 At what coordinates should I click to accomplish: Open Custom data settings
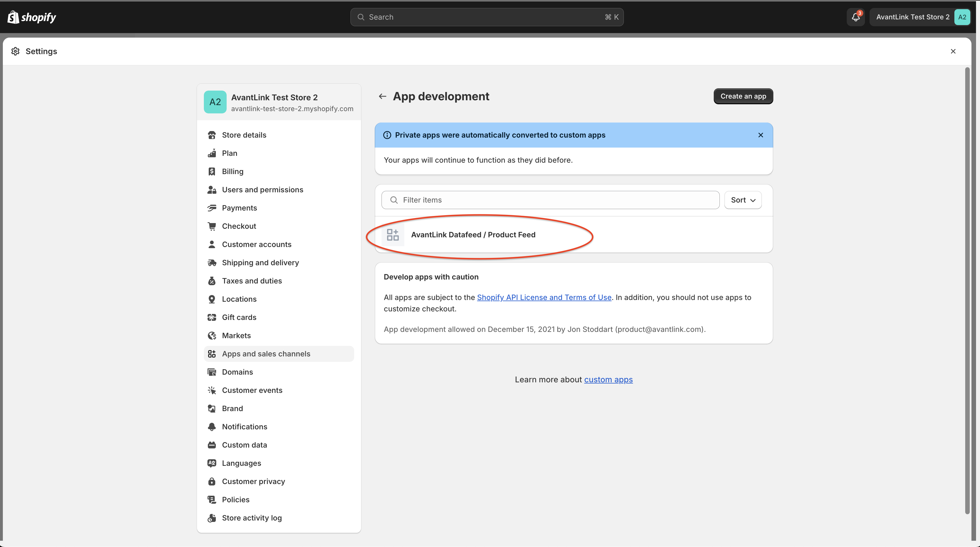tap(279, 445)
